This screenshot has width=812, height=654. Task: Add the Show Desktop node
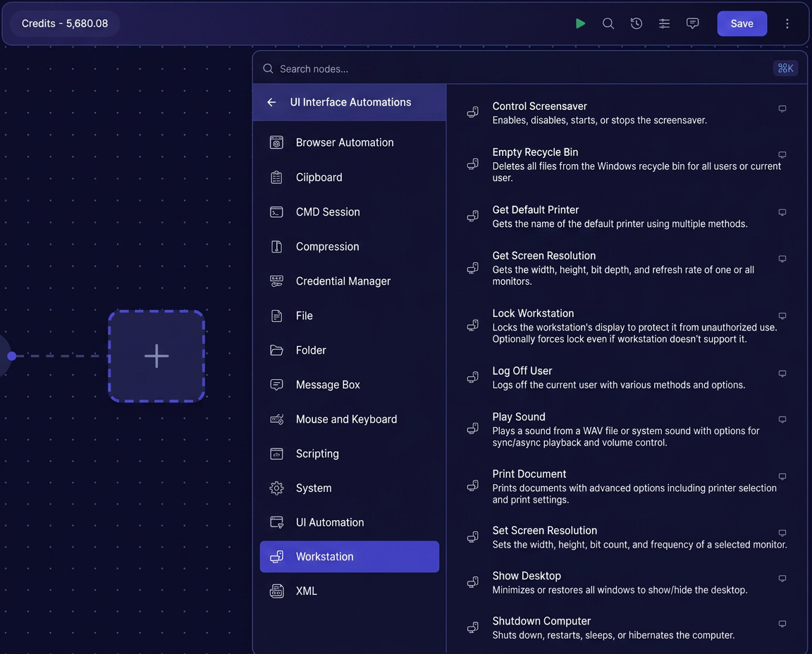(x=627, y=583)
